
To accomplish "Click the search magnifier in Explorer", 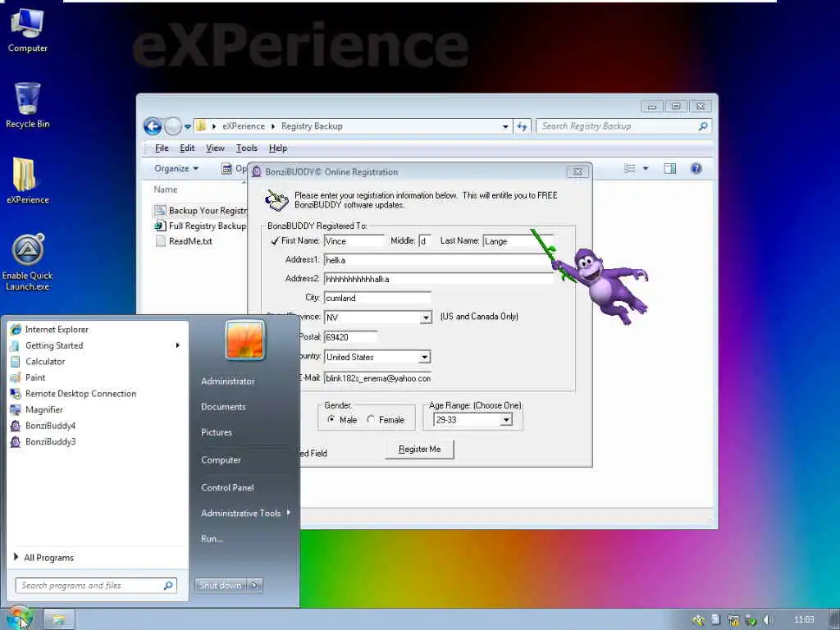I will pos(703,126).
